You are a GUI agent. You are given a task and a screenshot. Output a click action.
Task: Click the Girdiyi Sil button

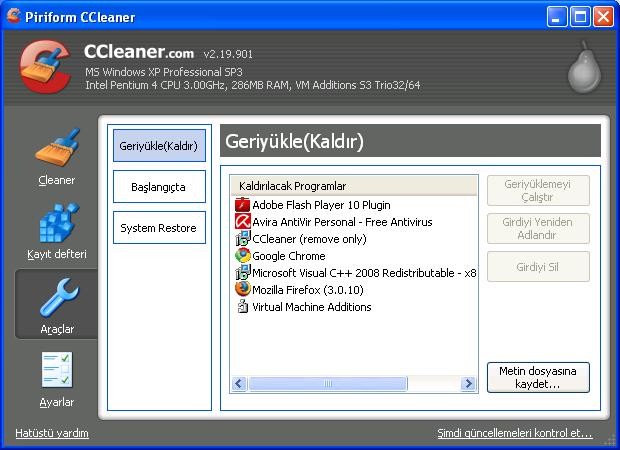[538, 267]
